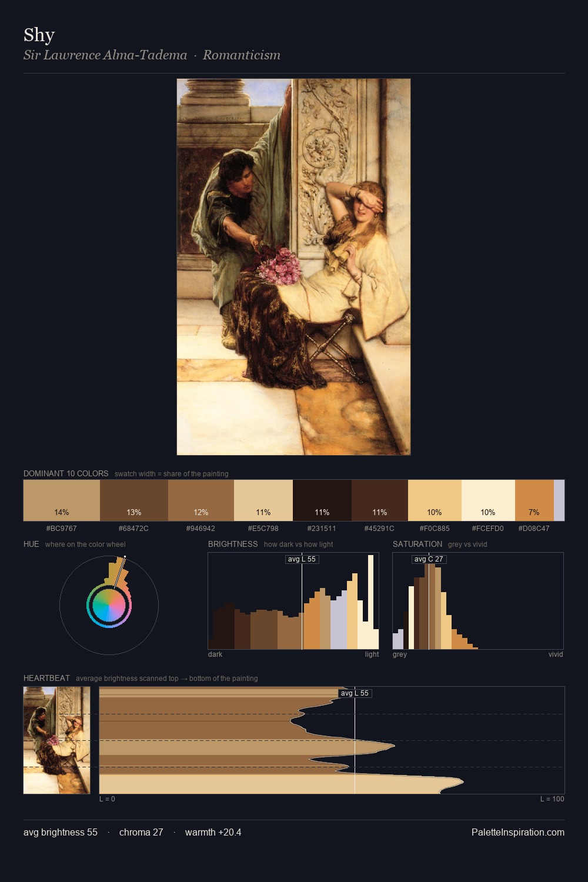Click 'chroma 27' in the footer

point(141,832)
